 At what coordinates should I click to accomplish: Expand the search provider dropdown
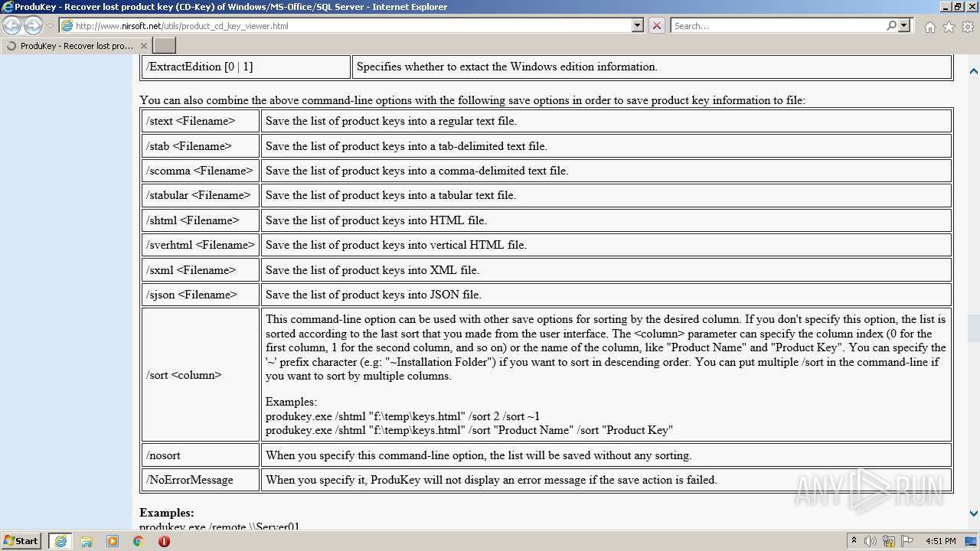904,25
